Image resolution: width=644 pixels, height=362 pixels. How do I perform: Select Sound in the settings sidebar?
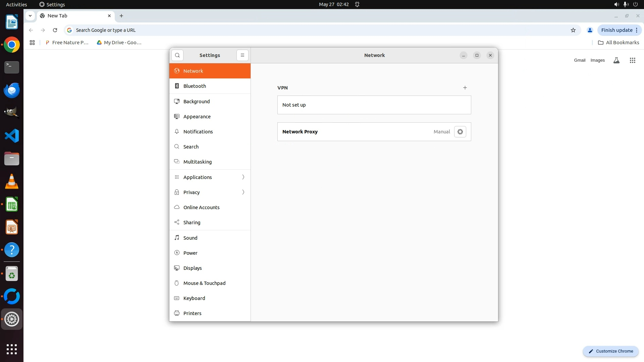(x=190, y=238)
